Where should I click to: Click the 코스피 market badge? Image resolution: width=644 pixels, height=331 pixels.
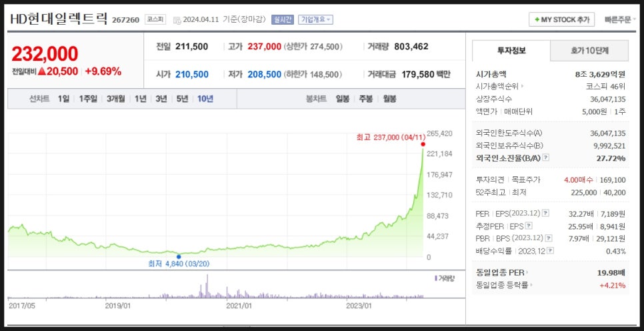pyautogui.click(x=155, y=19)
